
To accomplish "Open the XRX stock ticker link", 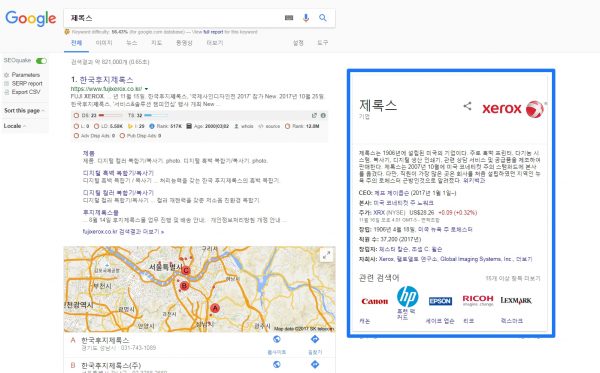I will 379,213.
